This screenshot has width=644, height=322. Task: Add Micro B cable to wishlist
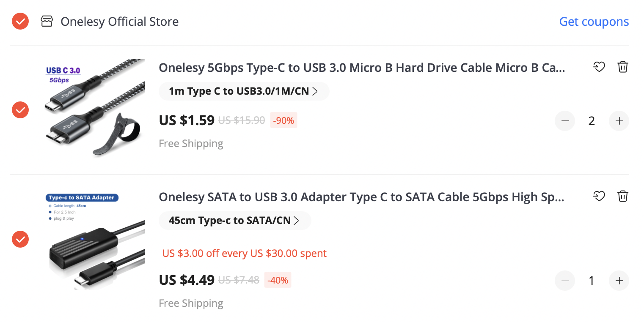pos(599,67)
